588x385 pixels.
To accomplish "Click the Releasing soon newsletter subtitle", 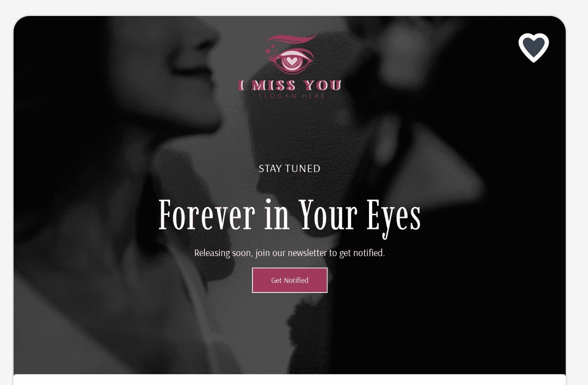I will (x=290, y=253).
